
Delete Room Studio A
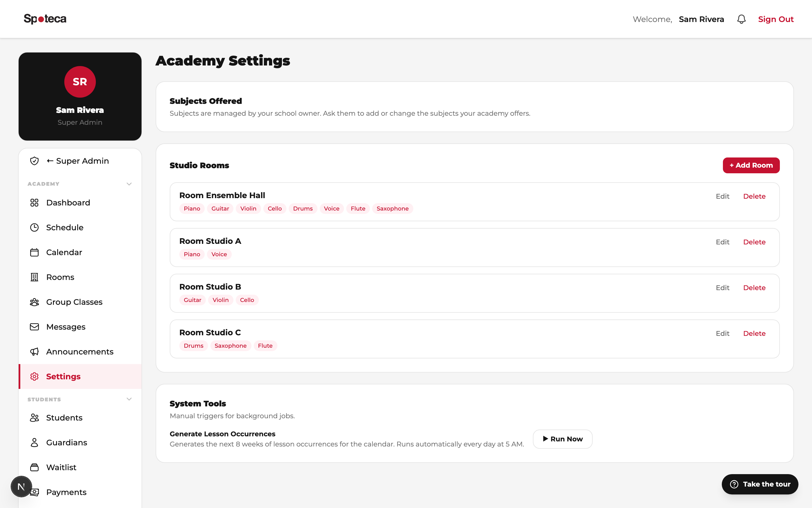(754, 242)
